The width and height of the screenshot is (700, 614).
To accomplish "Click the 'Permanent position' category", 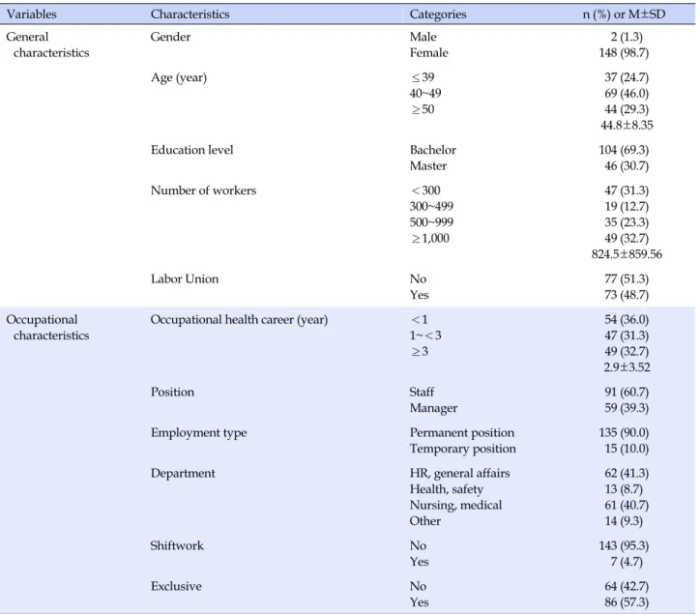I will [x=461, y=433].
